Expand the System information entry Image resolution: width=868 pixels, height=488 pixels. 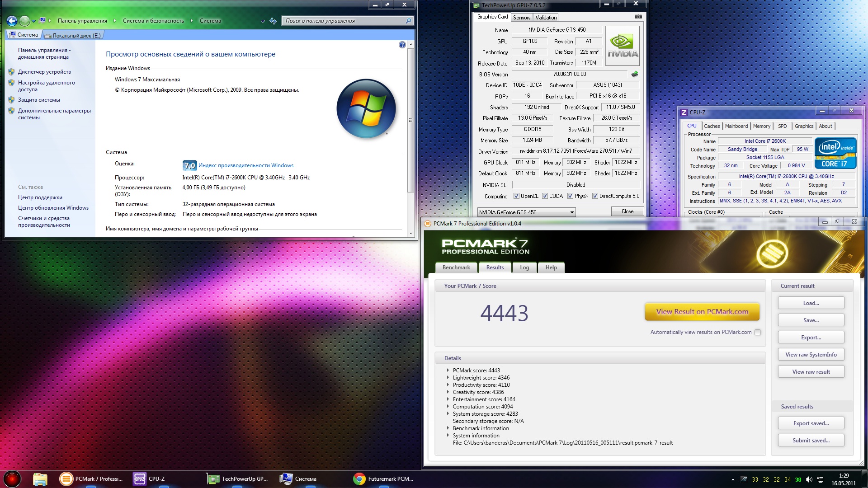448,436
